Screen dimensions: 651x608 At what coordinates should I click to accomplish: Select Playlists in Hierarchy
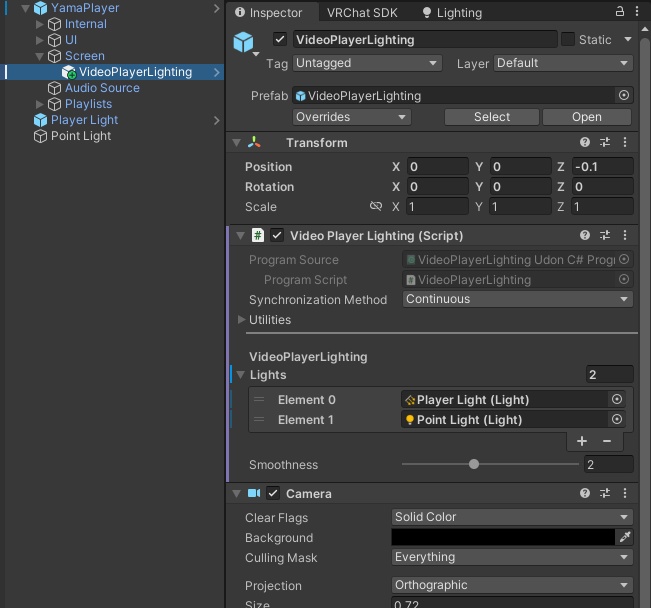88,104
